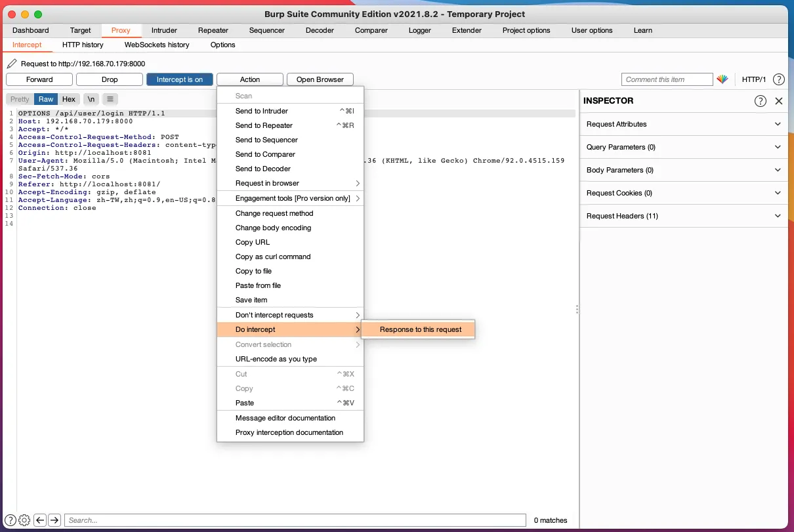794x532 pixels.
Task: Open Inspector help question mark icon
Action: pos(760,101)
